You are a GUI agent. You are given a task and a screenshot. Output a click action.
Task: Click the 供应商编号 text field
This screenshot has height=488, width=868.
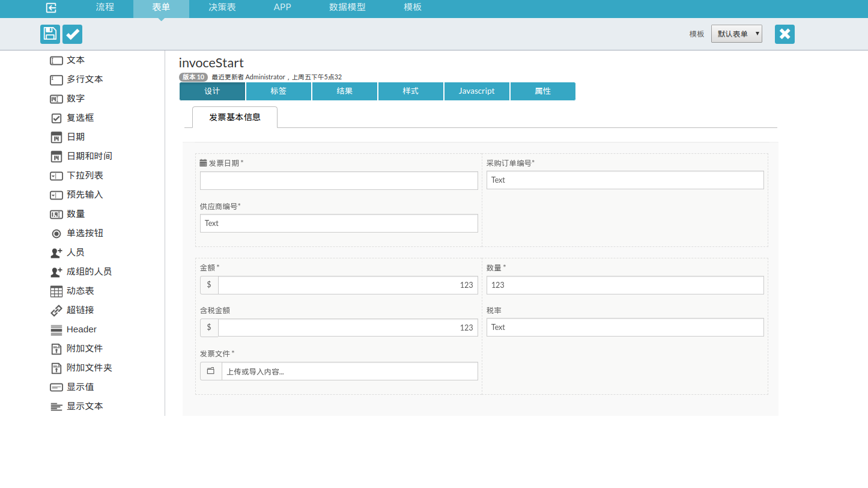pyautogui.click(x=339, y=223)
